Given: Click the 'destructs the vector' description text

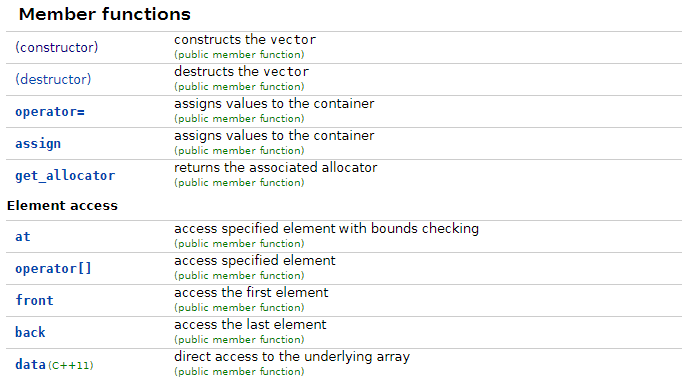Looking at the screenshot, I should point(241,71).
